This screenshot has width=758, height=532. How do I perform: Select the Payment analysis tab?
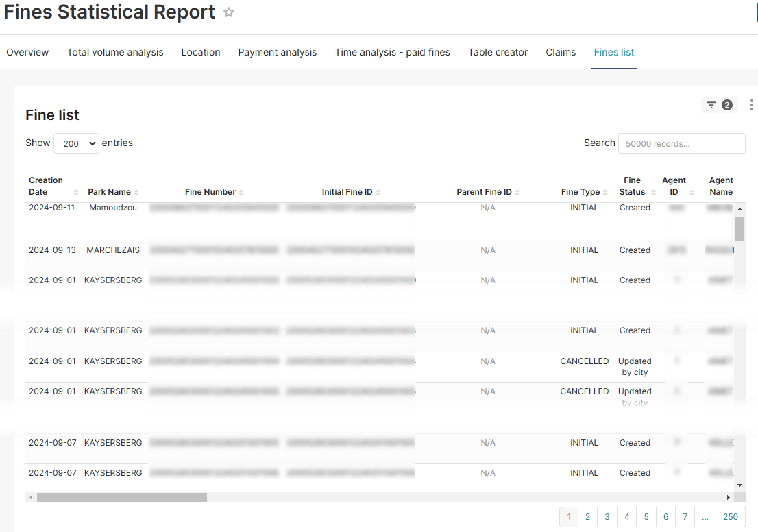click(278, 52)
